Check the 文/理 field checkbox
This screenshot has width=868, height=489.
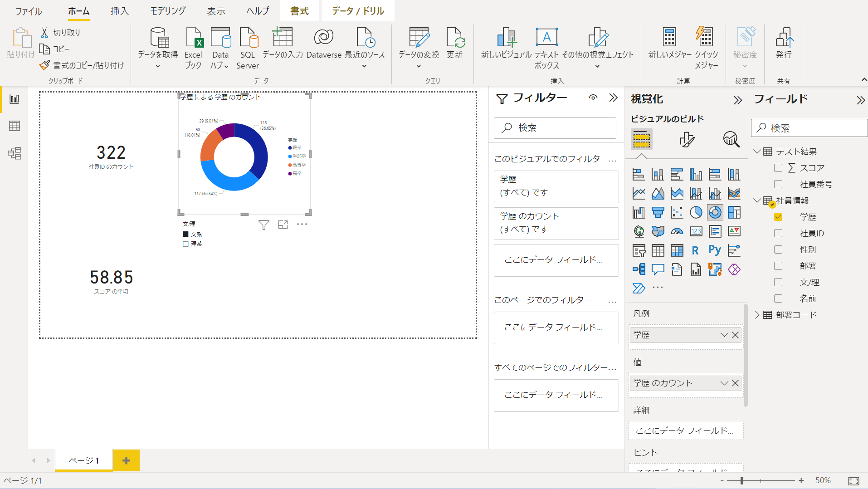[x=778, y=282]
